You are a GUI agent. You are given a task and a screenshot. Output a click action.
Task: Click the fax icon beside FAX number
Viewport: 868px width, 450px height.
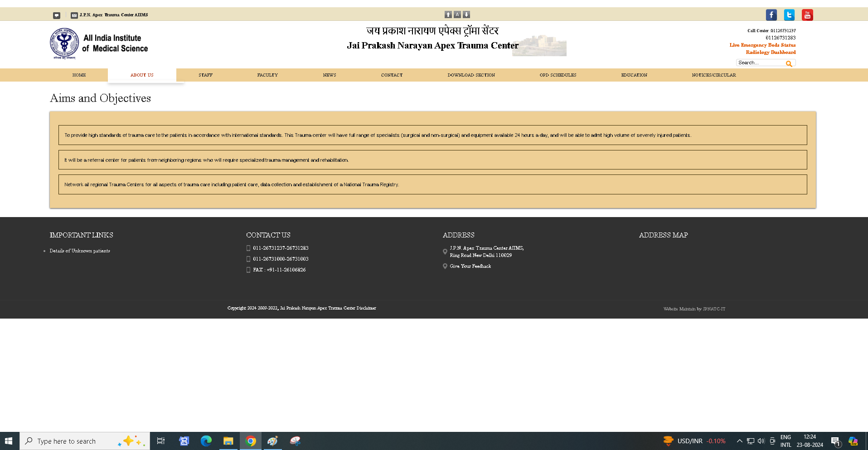[x=248, y=270]
